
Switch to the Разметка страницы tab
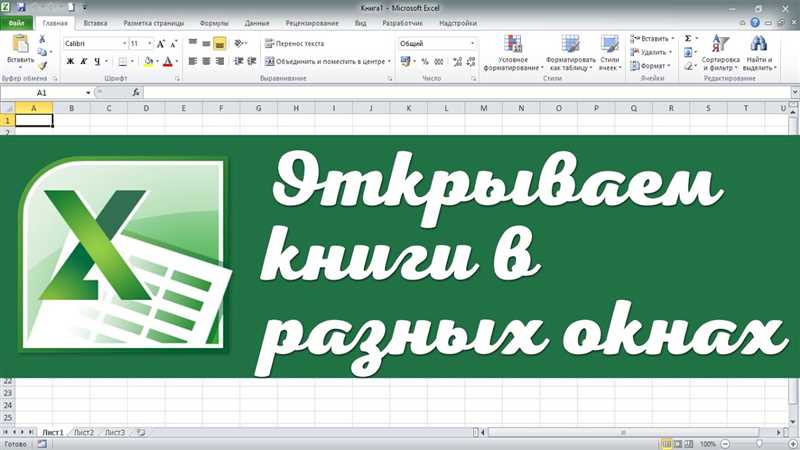[x=154, y=23]
